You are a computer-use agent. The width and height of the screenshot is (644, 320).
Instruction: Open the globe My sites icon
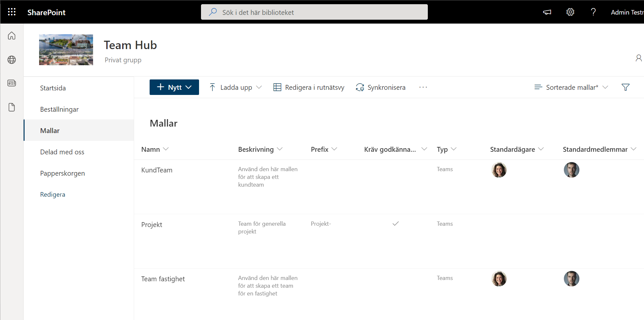(x=12, y=60)
